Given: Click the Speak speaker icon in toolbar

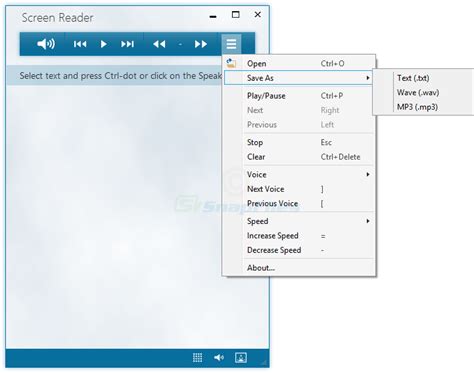Looking at the screenshot, I should [x=46, y=44].
